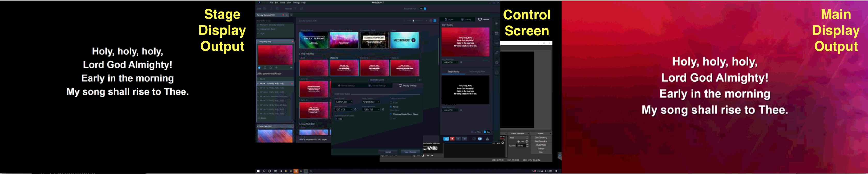Image resolution: width=868 pixels, height=174 pixels.
Task: Click the plus icon under cue preview
Action: [x=276, y=68]
